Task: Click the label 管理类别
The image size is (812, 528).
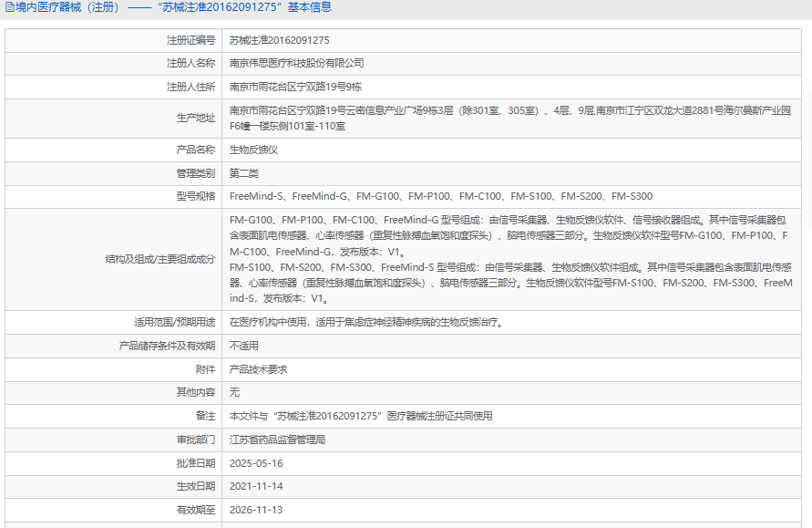Action: (x=195, y=173)
